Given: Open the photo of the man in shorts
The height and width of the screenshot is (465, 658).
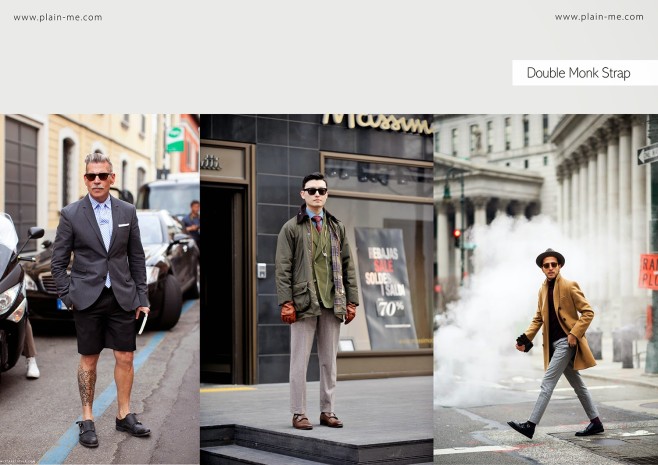Looking at the screenshot, I should click(x=99, y=289).
